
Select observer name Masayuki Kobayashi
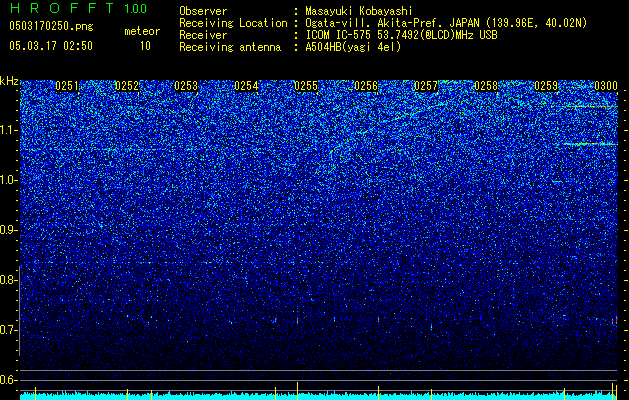coord(359,11)
